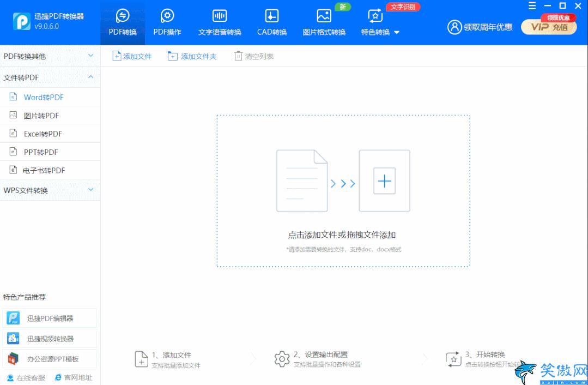Select Word转PDF in the sidebar
Viewport: 588px width, 385px height.
coord(50,97)
